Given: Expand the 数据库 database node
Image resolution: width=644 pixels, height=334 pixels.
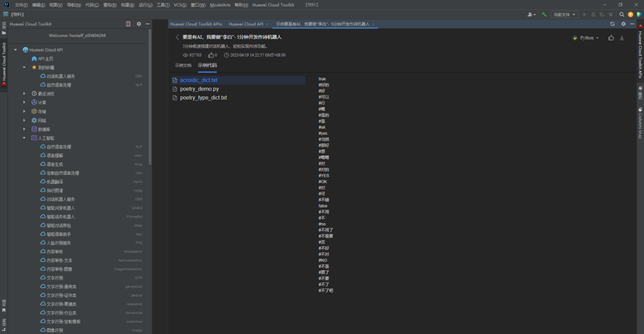Looking at the screenshot, I should pos(24,129).
